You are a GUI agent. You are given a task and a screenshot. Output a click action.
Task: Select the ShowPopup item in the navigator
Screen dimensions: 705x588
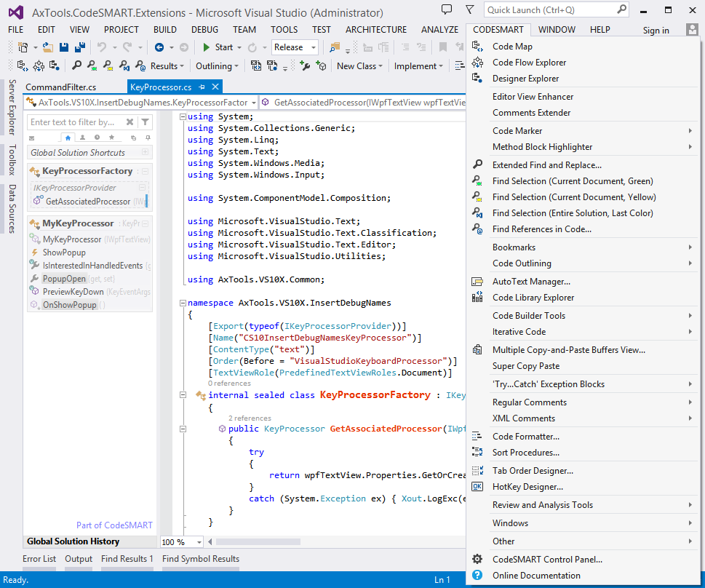click(64, 253)
